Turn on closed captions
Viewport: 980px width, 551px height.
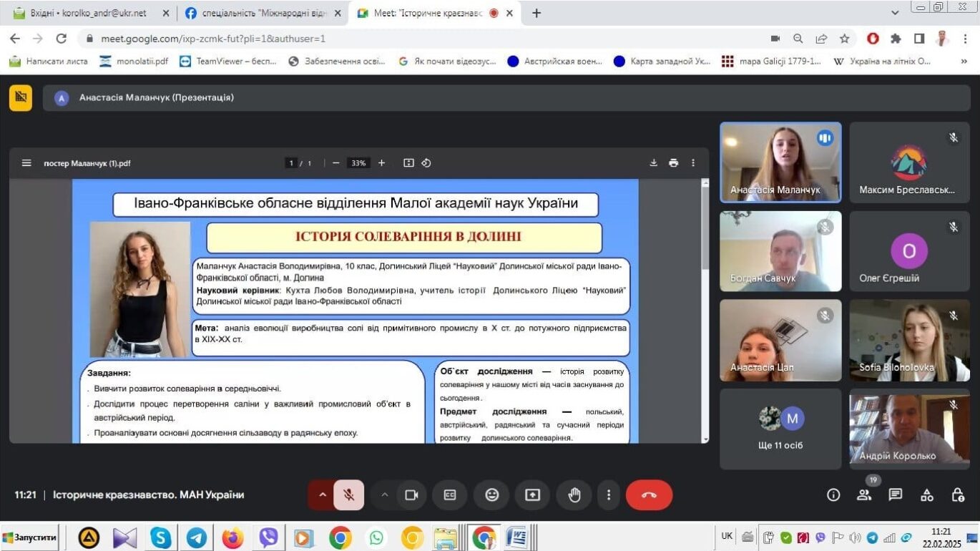450,495
